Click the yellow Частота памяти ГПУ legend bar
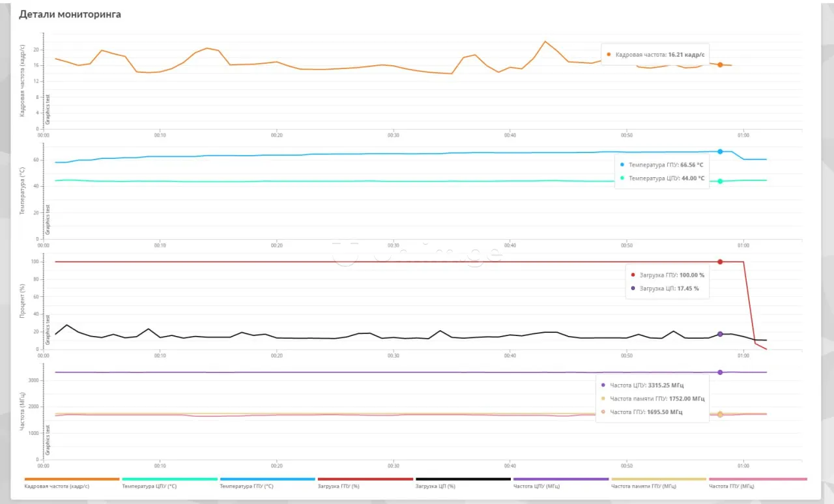 pos(659,479)
